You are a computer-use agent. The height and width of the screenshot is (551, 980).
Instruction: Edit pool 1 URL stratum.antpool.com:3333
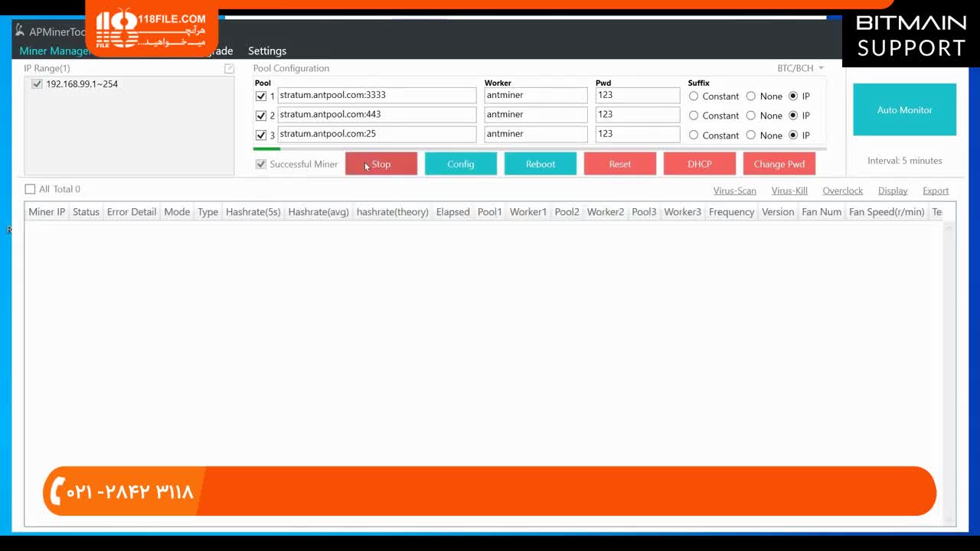click(377, 96)
